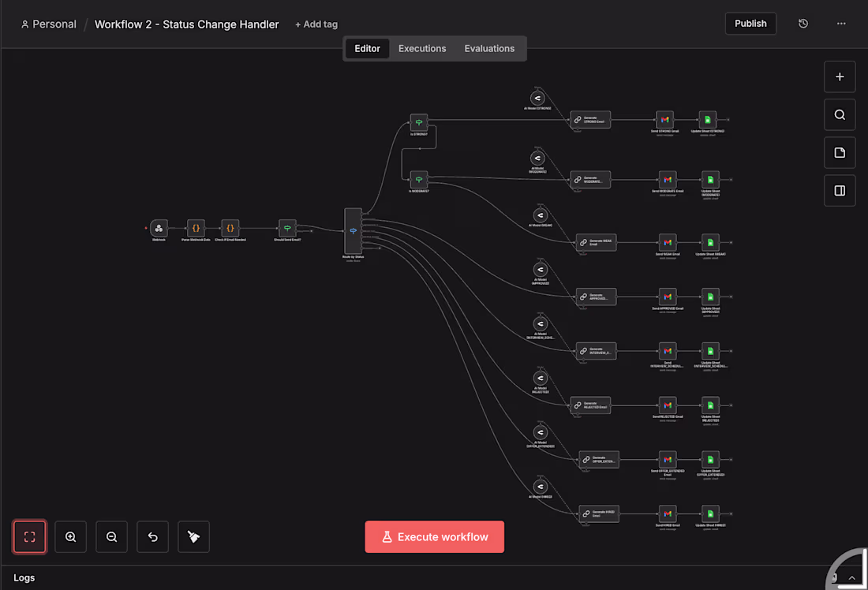Image resolution: width=868 pixels, height=590 pixels.
Task: Select the AI Model (STRONG) node
Action: coord(537,98)
